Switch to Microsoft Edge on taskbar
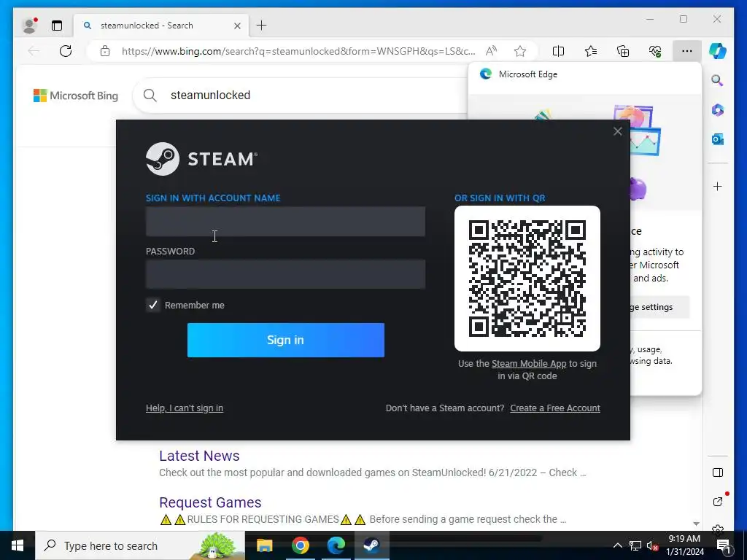Screen dimensions: 747x560 [336, 545]
